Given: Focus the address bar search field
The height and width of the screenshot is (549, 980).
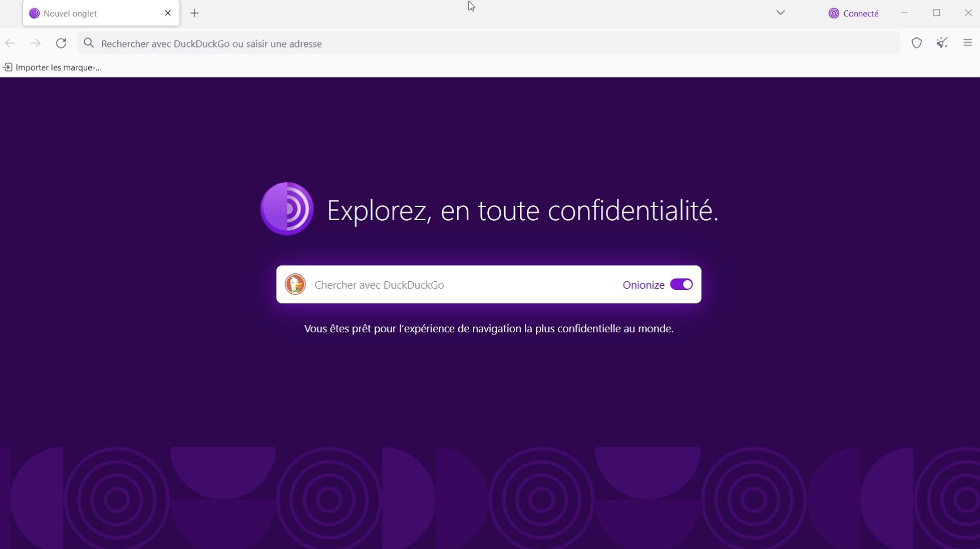Looking at the screenshot, I should (489, 44).
